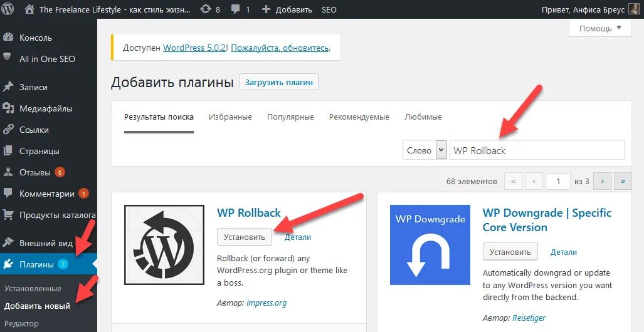Click the All in One SEO shield icon

(x=7, y=56)
